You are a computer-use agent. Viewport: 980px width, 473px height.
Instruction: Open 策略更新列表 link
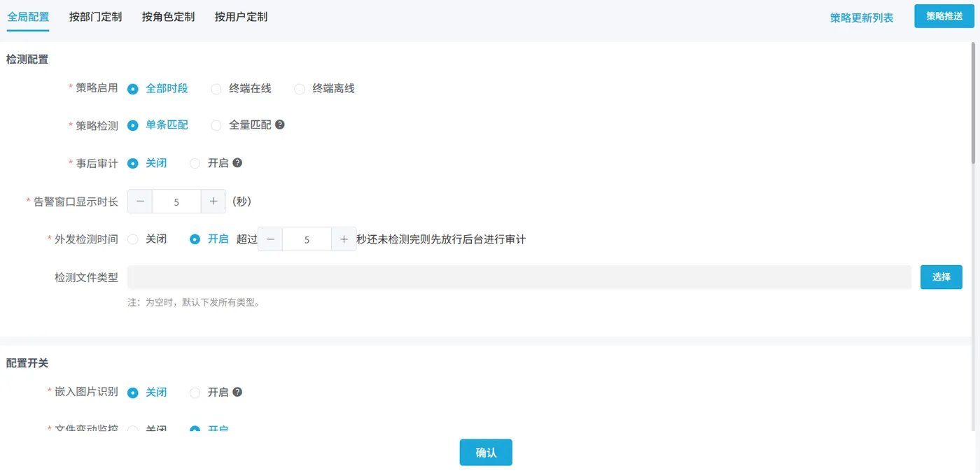(862, 18)
